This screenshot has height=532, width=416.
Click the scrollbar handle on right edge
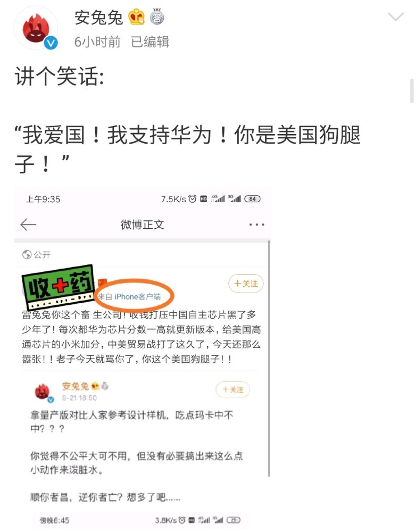412,90
